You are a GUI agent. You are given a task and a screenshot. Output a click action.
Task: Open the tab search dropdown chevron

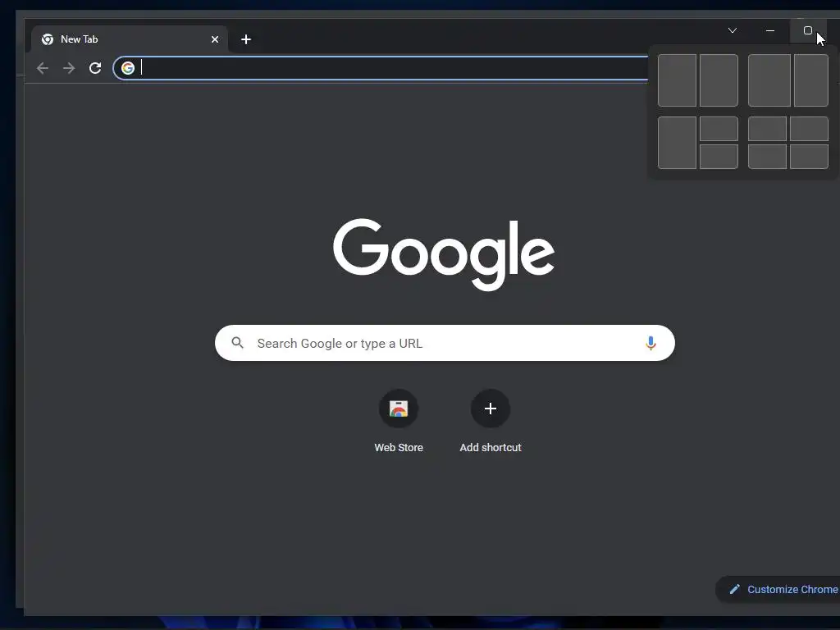tap(733, 30)
